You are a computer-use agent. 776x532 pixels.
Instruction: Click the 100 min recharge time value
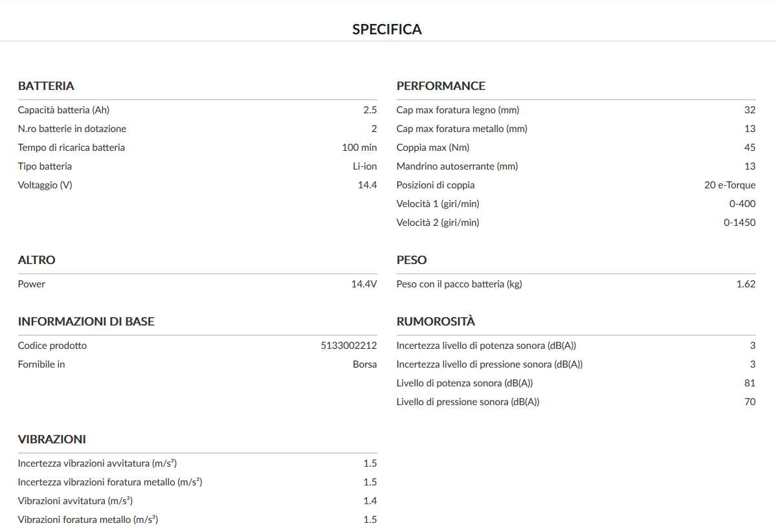click(359, 148)
